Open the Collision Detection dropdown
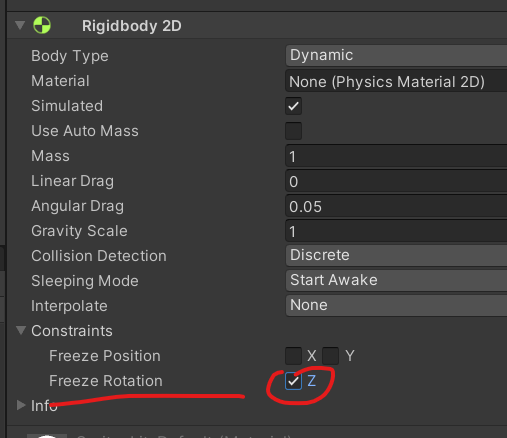 pyautogui.click(x=396, y=256)
